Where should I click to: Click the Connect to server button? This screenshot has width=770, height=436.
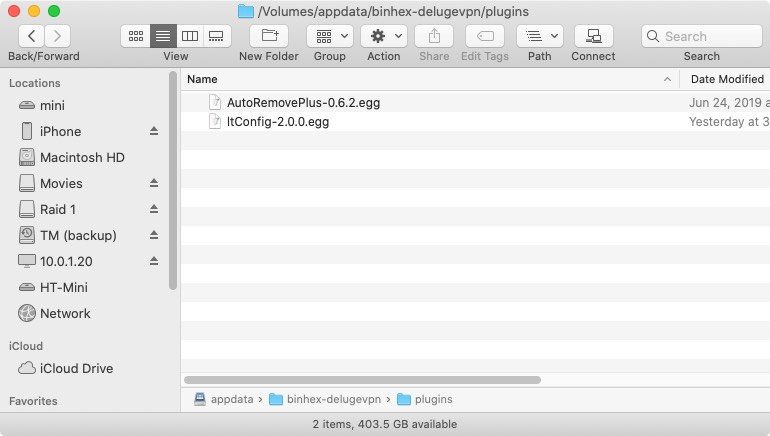click(x=593, y=36)
